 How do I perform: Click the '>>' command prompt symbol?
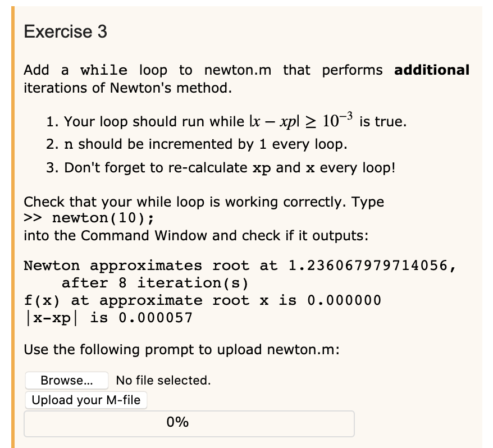[x=33, y=218]
